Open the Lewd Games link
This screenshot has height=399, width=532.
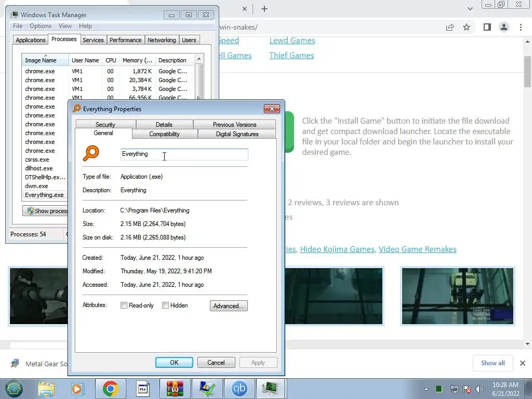[x=292, y=41]
